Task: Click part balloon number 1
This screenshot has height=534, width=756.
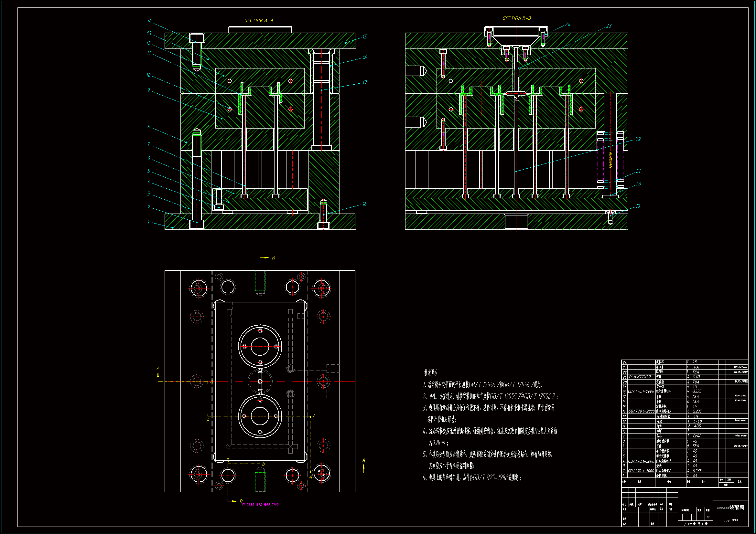Action: tap(148, 222)
